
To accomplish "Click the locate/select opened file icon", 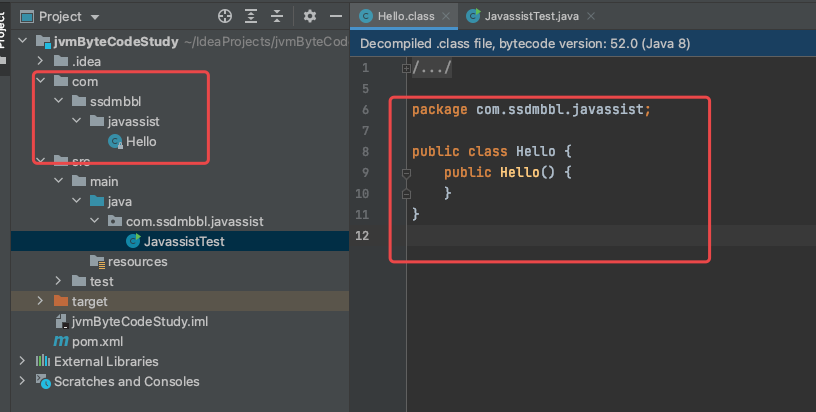I will 224,17.
